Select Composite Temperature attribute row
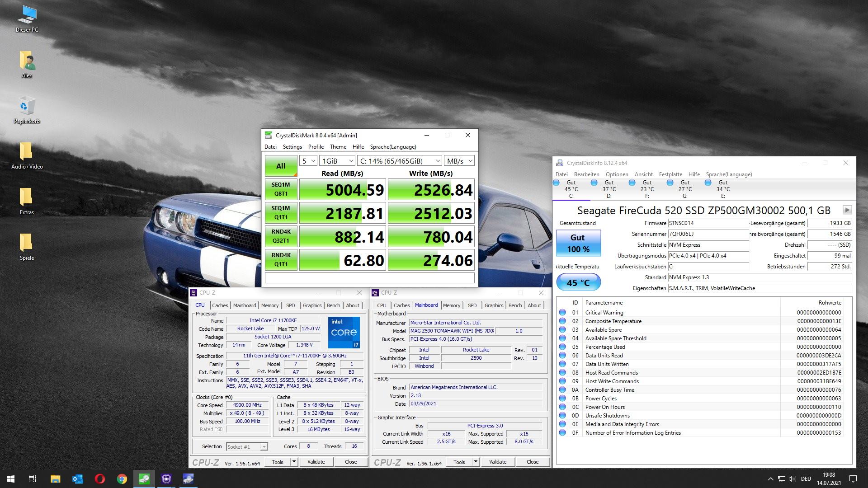This screenshot has width=868, height=488. click(700, 321)
